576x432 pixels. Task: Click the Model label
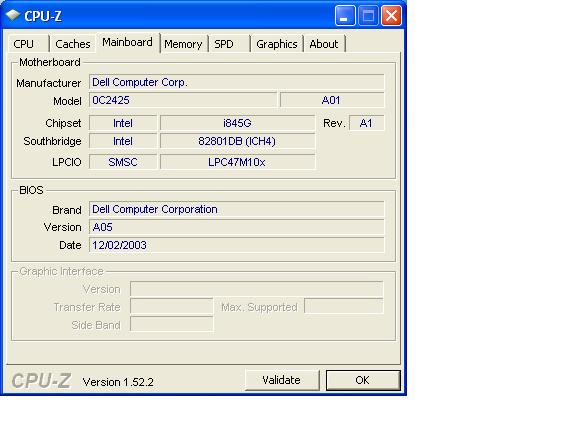[x=67, y=101]
